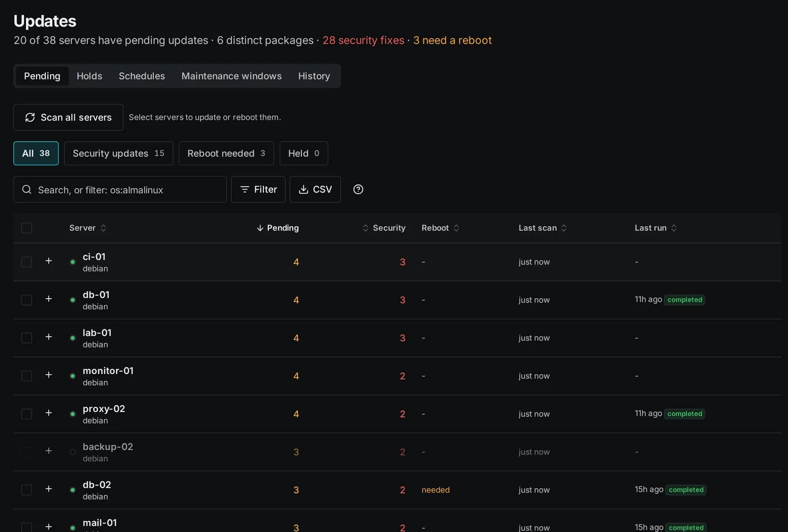Expand the monitor-01 row details

click(49, 375)
